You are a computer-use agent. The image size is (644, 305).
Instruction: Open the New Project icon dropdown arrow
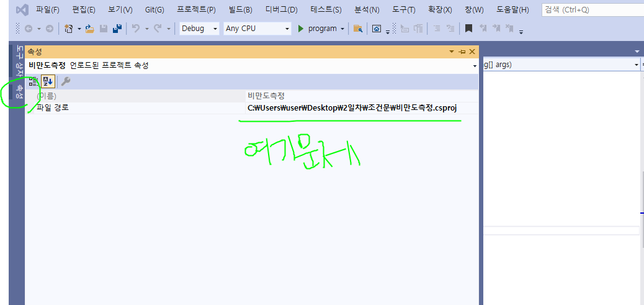(x=79, y=29)
